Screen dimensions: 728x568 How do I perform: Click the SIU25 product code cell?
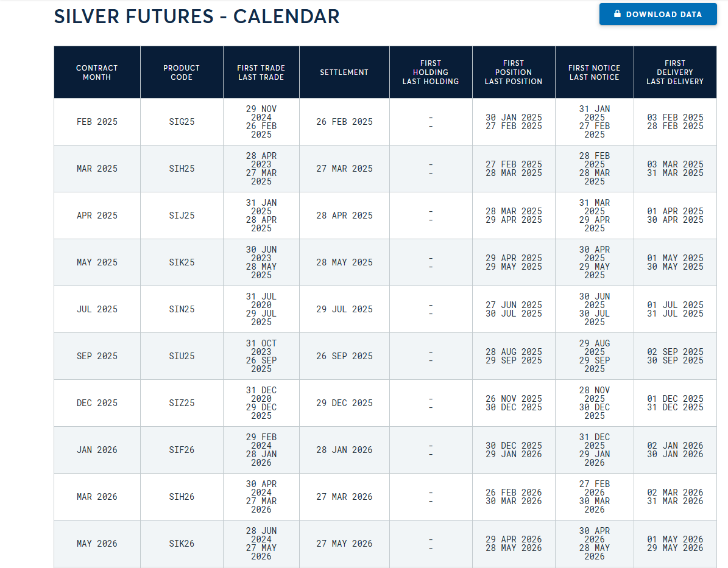182,356
